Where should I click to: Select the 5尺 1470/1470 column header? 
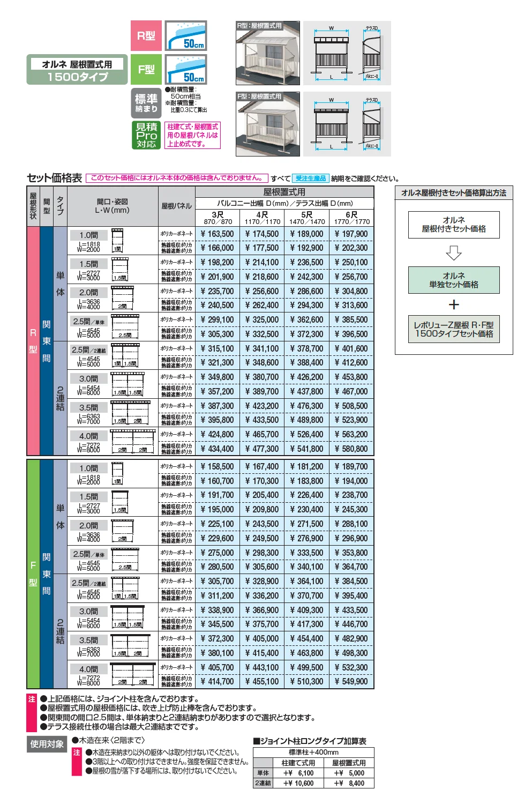point(307,218)
